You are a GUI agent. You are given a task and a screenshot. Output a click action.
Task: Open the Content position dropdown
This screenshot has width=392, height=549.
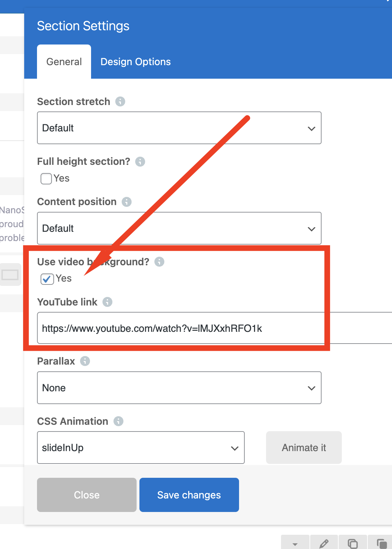[179, 228]
